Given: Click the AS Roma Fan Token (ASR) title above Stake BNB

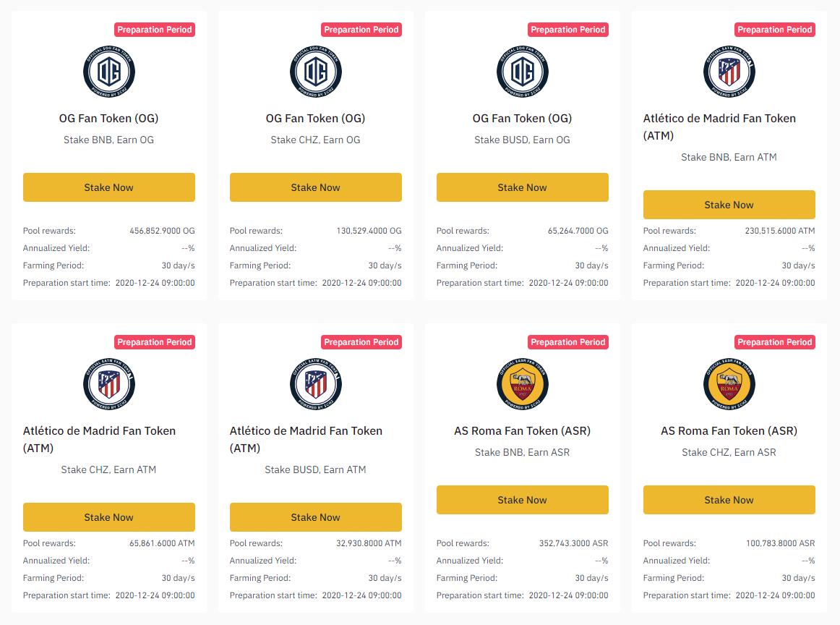Looking at the screenshot, I should click(x=523, y=431).
